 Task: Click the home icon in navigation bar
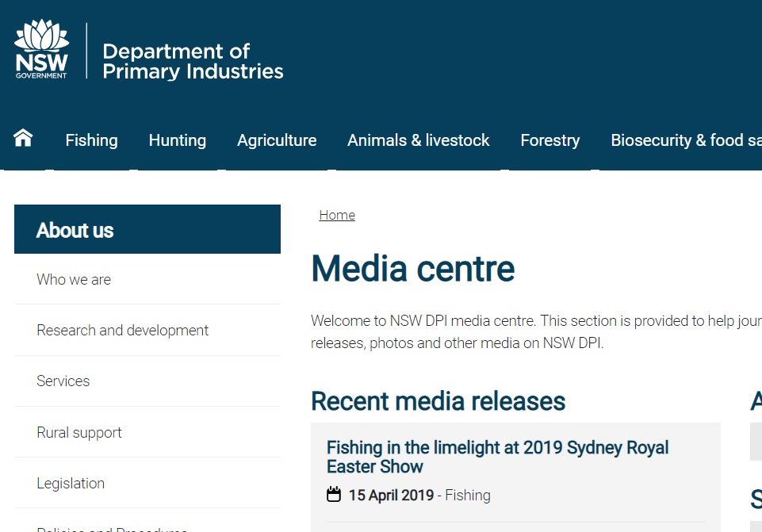[x=23, y=139]
